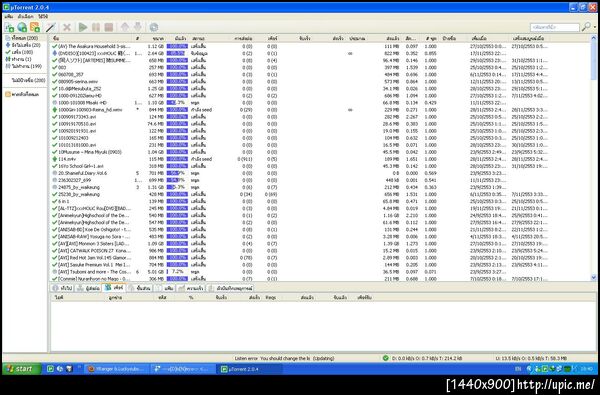Select the No Label (200) sidebar entry
This screenshot has width=600, height=395.
tap(28, 80)
